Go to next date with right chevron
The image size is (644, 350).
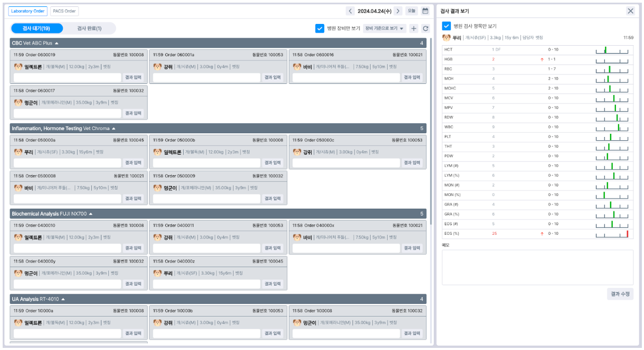coord(398,11)
